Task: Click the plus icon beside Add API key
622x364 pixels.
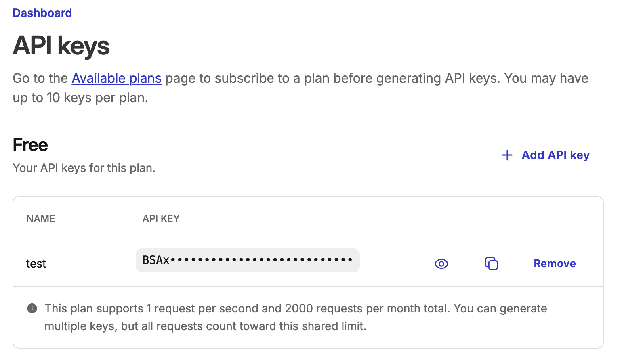Action: click(x=507, y=155)
